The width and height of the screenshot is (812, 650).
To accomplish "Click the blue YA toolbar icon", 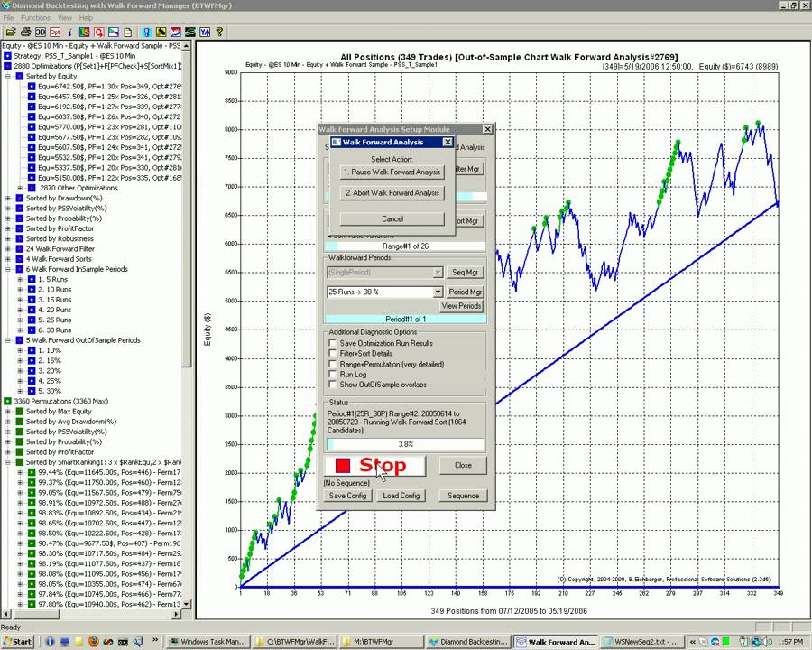I will coord(205,32).
